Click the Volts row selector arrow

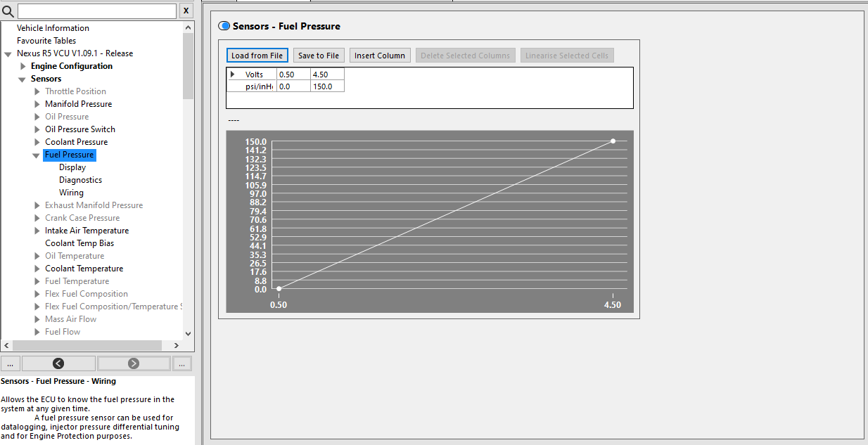233,74
